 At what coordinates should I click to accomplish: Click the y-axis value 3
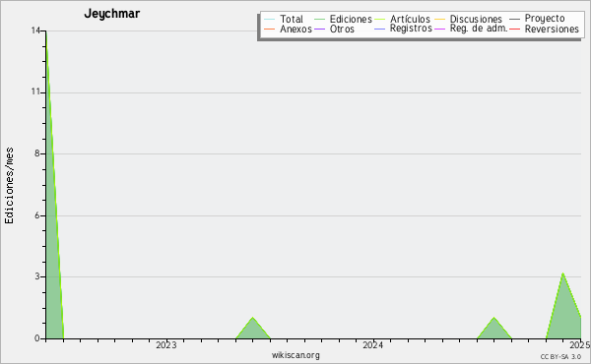(x=37, y=276)
